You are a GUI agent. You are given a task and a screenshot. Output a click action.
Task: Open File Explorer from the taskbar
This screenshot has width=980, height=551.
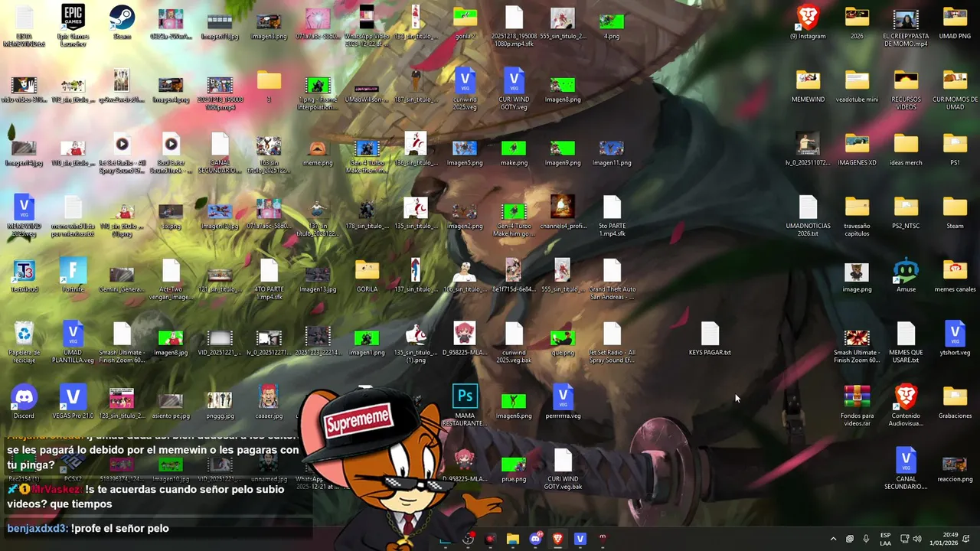(513, 539)
